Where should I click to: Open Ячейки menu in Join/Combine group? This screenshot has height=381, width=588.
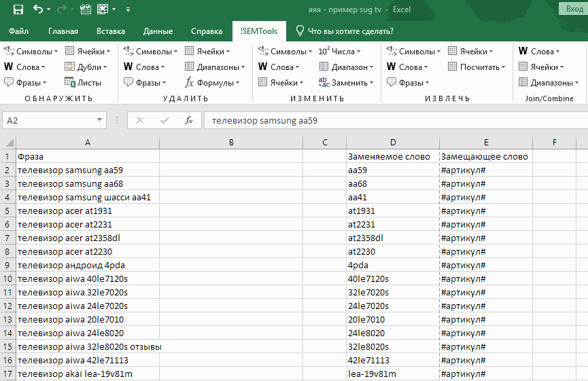pyautogui.click(x=541, y=67)
